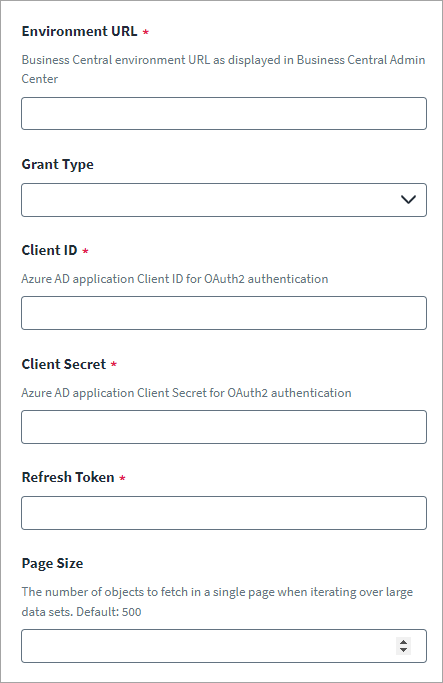Click the Client ID OAuth2 description text

[175, 279]
